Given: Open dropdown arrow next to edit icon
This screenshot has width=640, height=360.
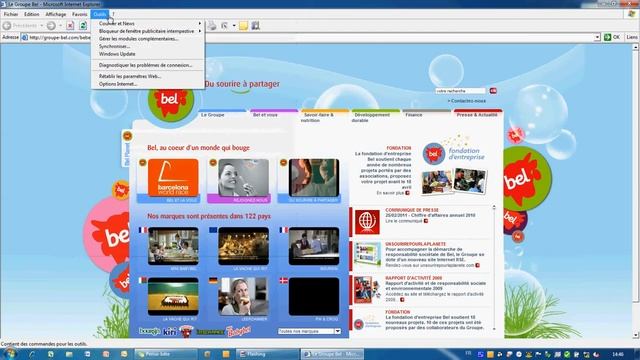Looking at the screenshot, I should (234, 26).
